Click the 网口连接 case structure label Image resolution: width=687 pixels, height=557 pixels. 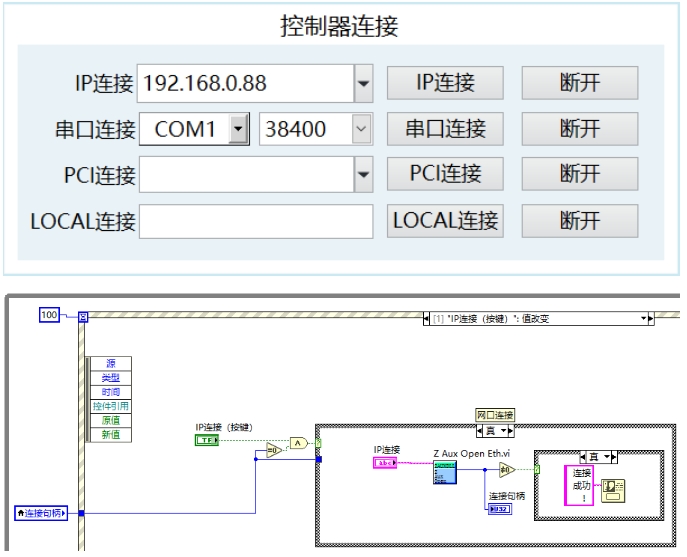click(x=495, y=415)
